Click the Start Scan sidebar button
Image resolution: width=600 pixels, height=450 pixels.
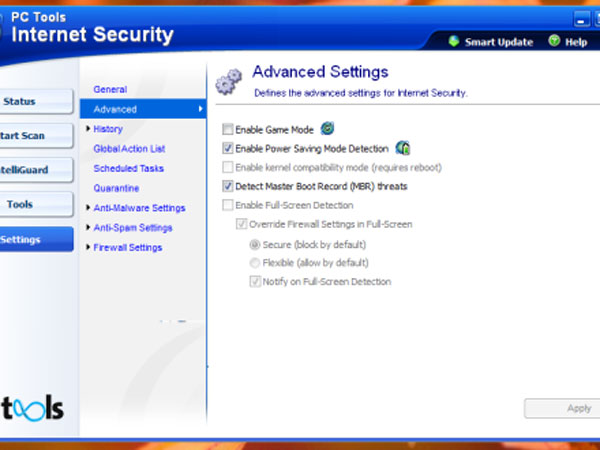coord(36,136)
